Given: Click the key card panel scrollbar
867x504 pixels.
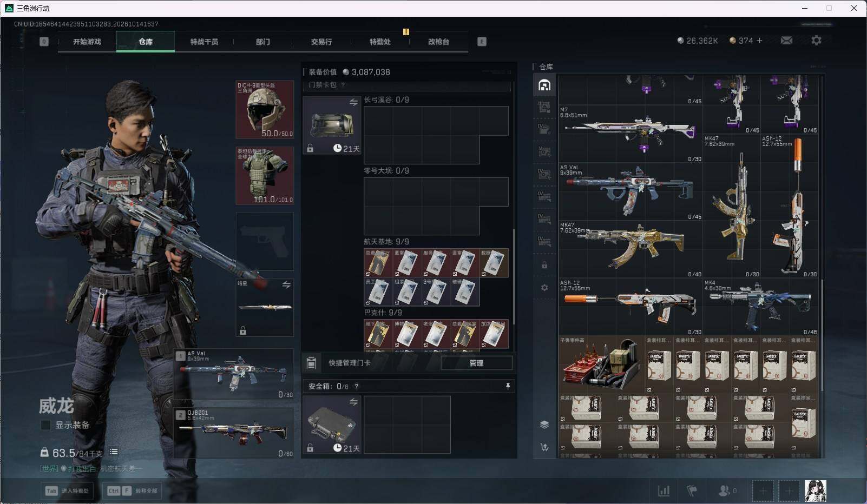Looking at the screenshot, I should point(514,276).
